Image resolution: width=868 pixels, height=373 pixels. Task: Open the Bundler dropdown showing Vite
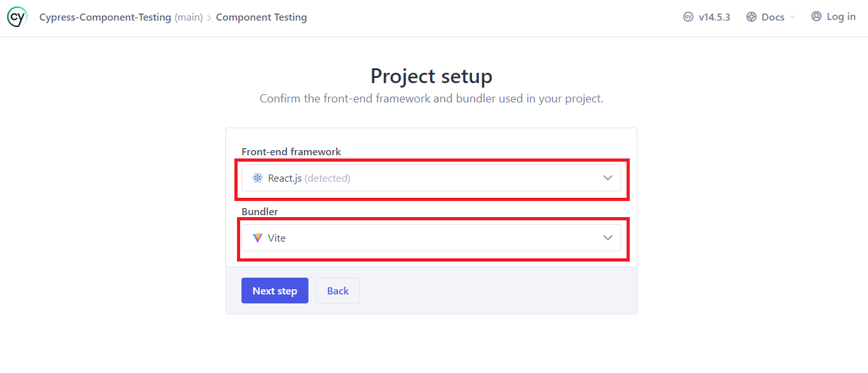(x=431, y=238)
